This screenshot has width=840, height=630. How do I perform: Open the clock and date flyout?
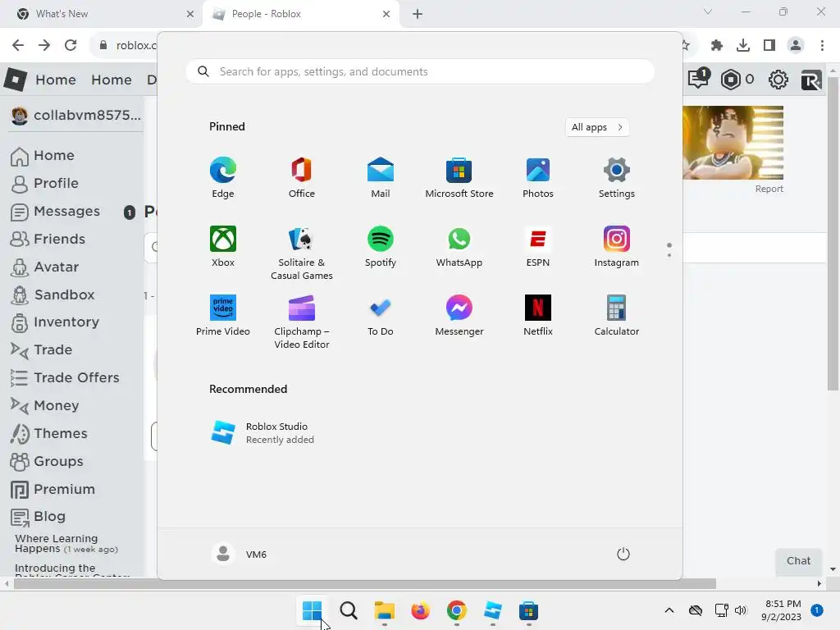coord(782,610)
